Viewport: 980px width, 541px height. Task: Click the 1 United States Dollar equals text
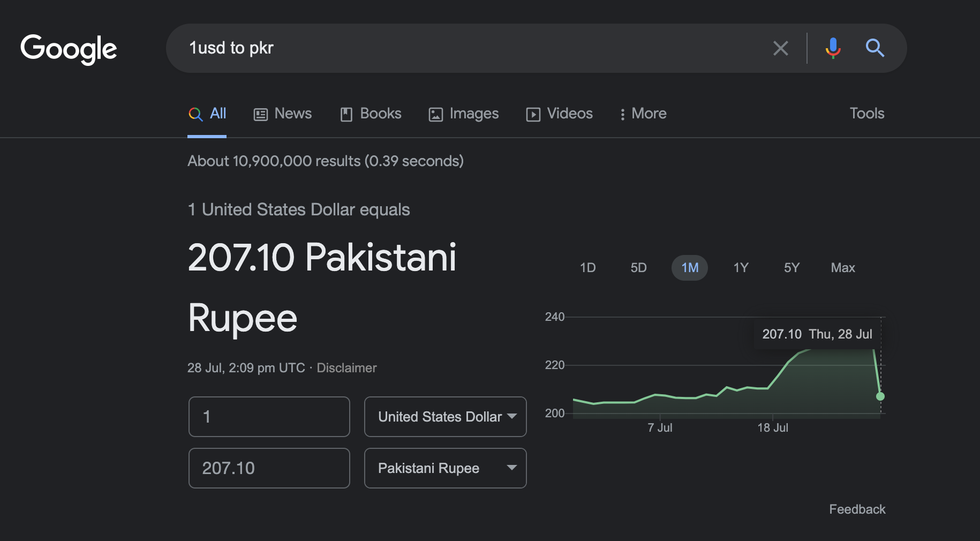299,209
